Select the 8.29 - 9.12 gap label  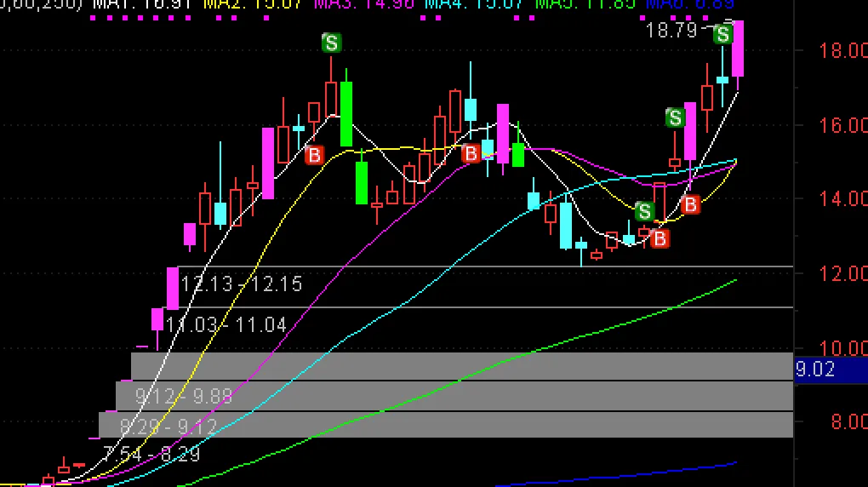tap(168, 427)
